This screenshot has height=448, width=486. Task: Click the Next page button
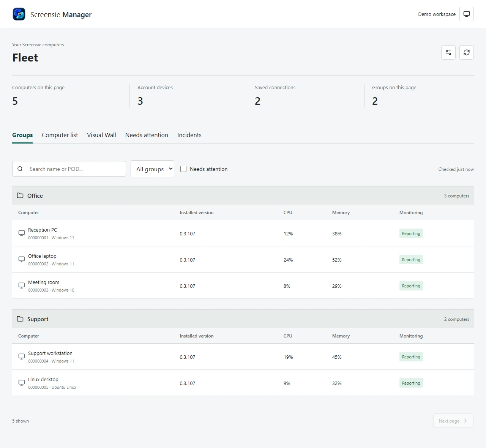click(453, 421)
